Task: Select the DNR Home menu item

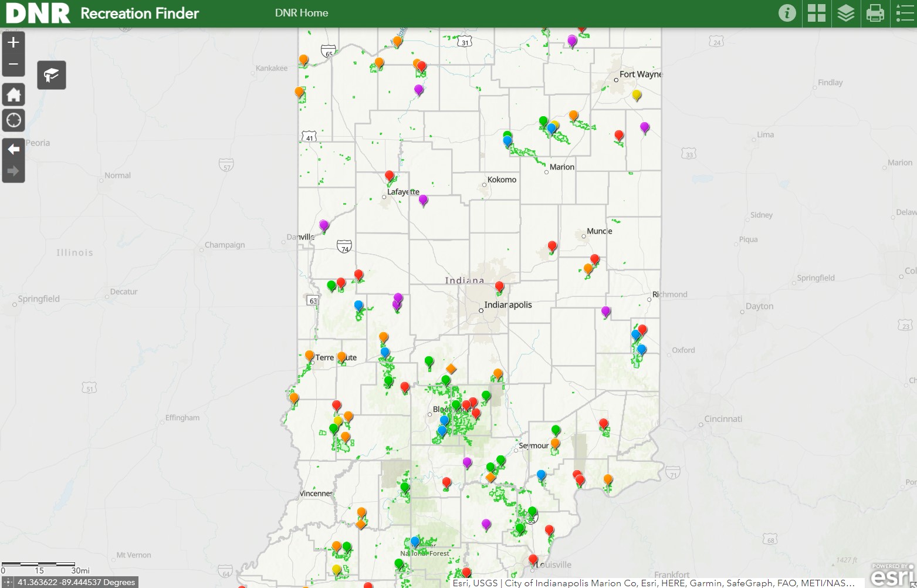Action: point(301,12)
